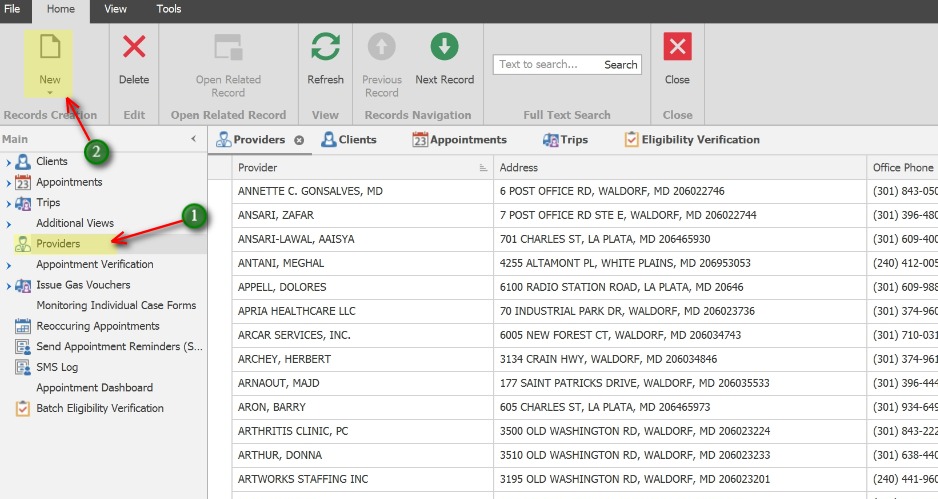Open Reoccuring Appointments in sidebar
This screenshot has height=499, width=938.
click(97, 326)
